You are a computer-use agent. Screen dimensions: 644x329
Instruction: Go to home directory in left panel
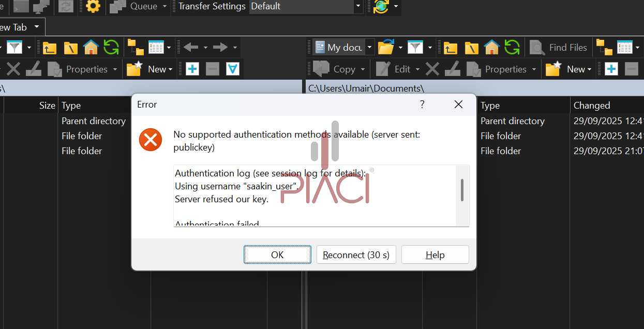coord(91,48)
